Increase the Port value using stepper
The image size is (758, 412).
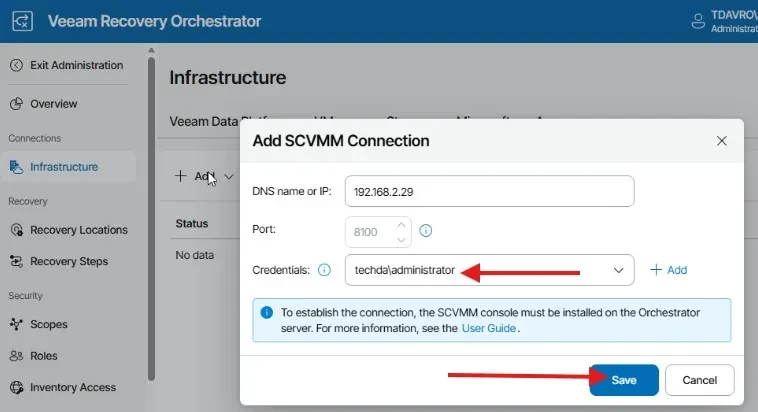(x=402, y=224)
